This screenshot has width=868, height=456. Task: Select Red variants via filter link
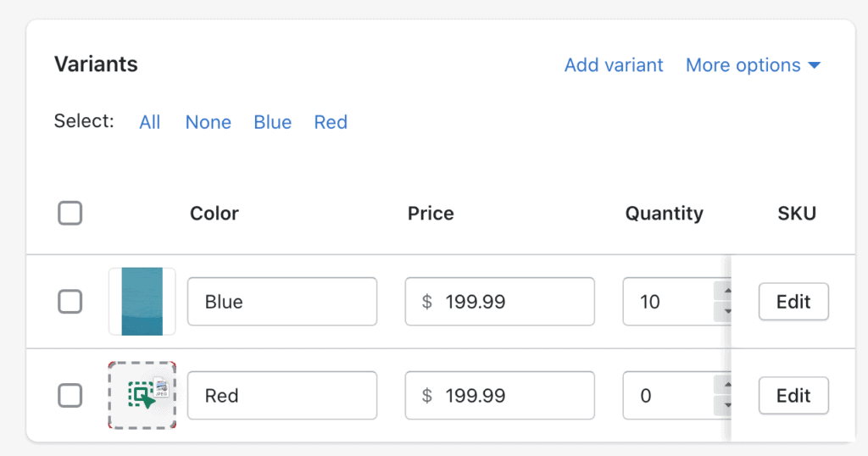pos(331,122)
